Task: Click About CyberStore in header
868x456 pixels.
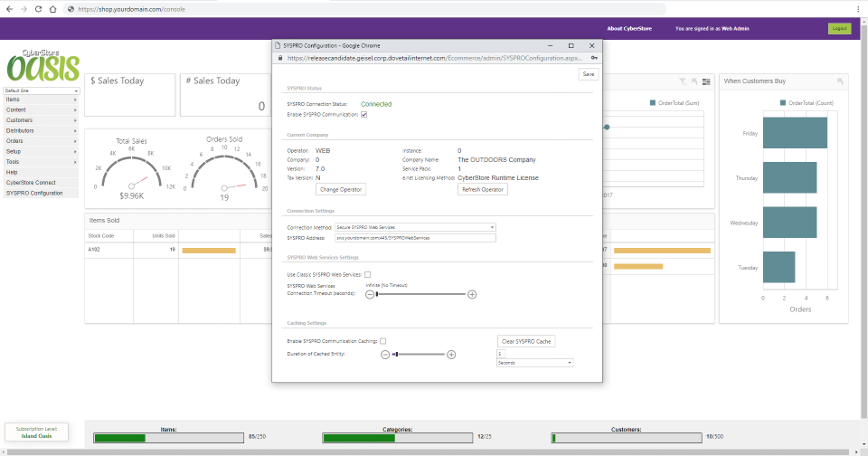Action: click(629, 28)
